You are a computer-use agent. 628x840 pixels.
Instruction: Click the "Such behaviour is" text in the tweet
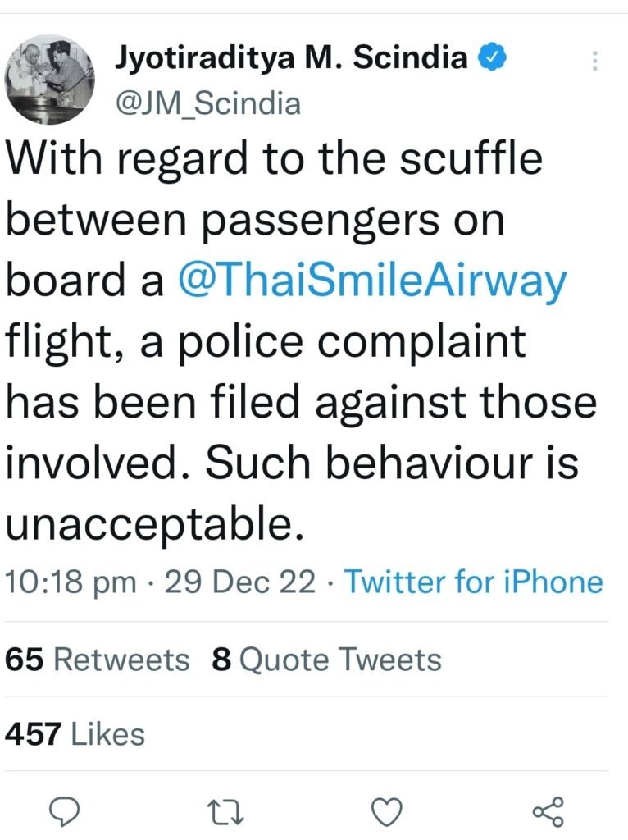coord(391,464)
